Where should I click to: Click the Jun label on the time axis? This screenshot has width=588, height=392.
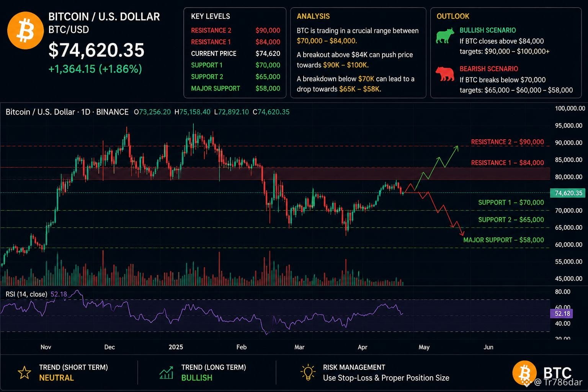tap(488, 347)
